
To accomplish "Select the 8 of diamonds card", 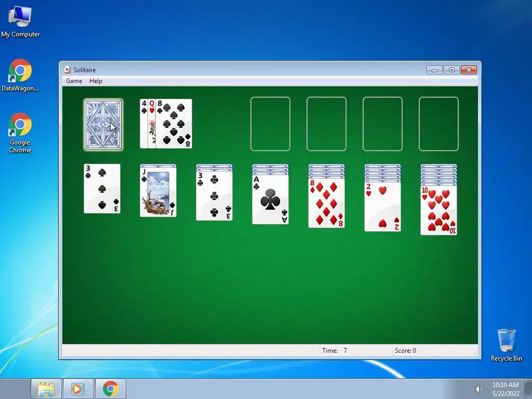I will coord(326,203).
